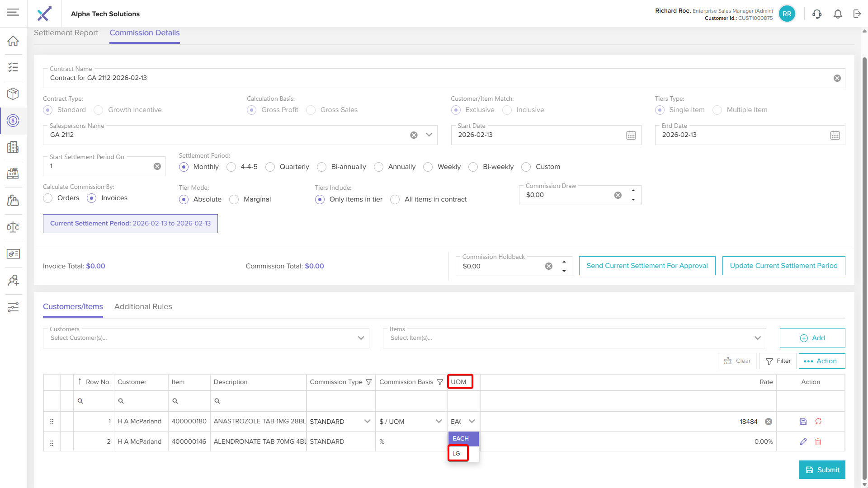This screenshot has width=868, height=488.
Task: Switch to Settlement Report tab
Action: coord(66,33)
